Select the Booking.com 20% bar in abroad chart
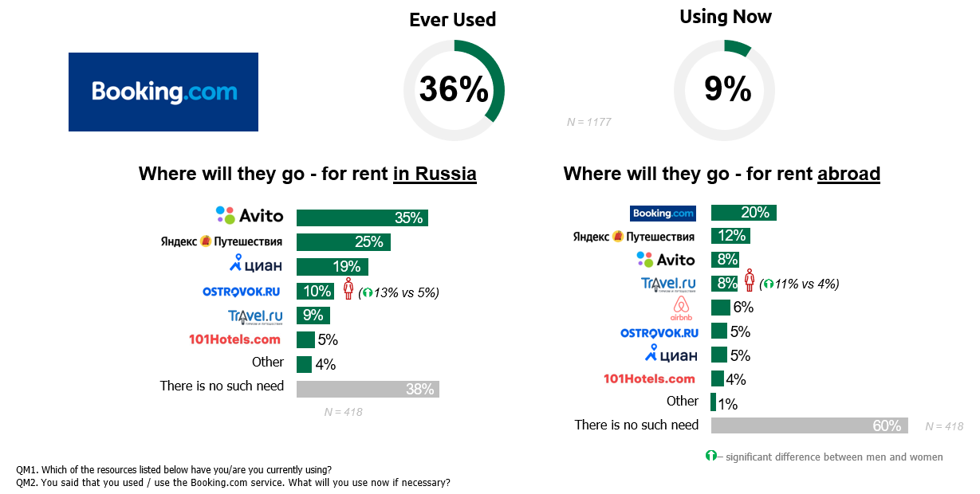The width and height of the screenshot is (980, 494). tap(743, 213)
